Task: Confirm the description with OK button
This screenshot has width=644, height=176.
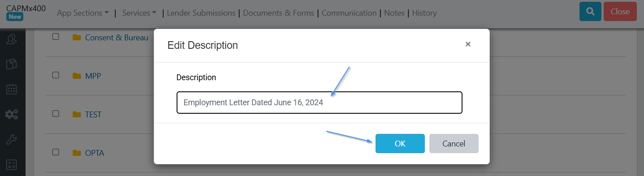Action: 400,143
